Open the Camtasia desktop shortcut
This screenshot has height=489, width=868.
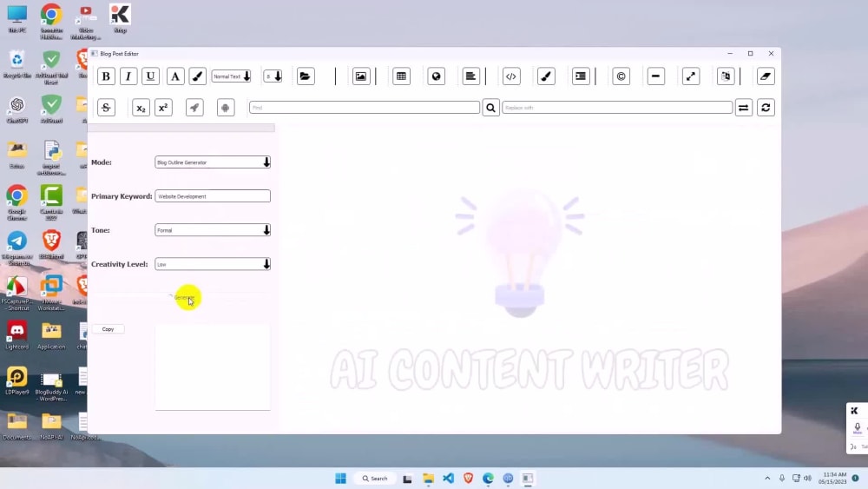51,202
